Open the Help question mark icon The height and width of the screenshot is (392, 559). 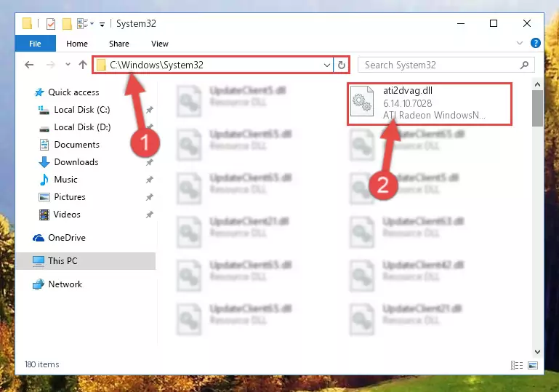[x=535, y=43]
